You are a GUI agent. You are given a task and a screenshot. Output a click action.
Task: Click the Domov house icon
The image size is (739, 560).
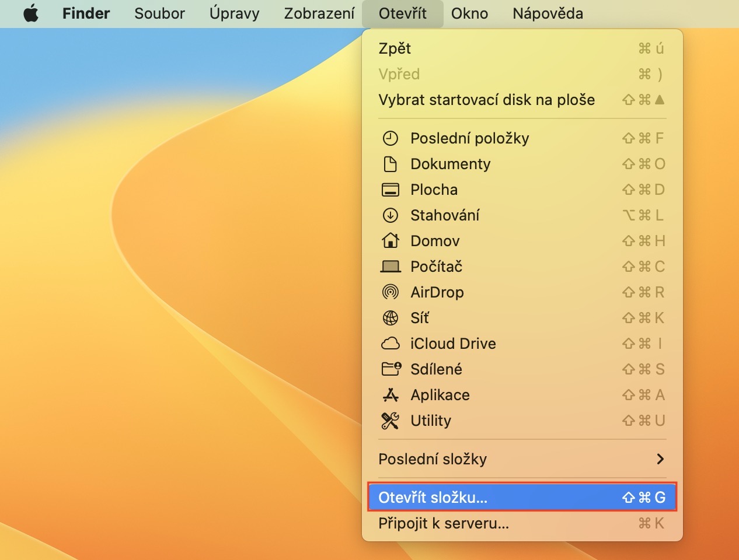pos(390,241)
